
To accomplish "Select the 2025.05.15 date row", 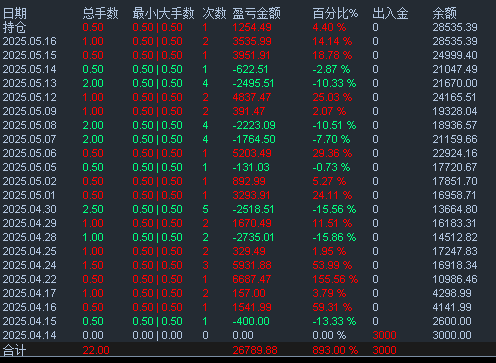I will pyautogui.click(x=30, y=55).
